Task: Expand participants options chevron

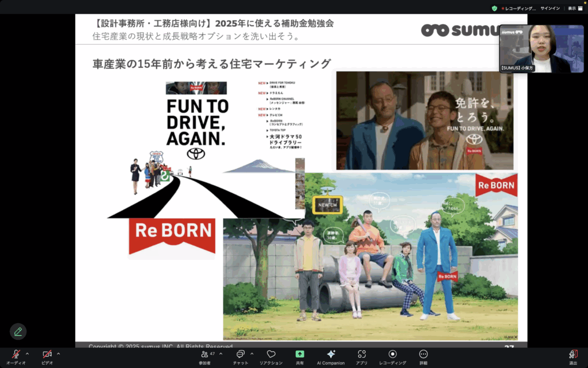Action: coord(220,354)
